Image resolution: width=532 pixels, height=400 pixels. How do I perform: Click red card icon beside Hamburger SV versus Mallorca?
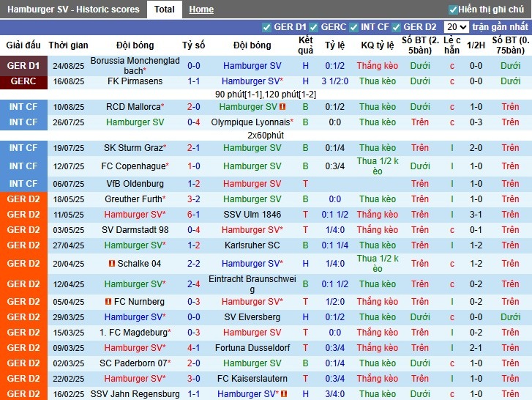[x=282, y=107]
